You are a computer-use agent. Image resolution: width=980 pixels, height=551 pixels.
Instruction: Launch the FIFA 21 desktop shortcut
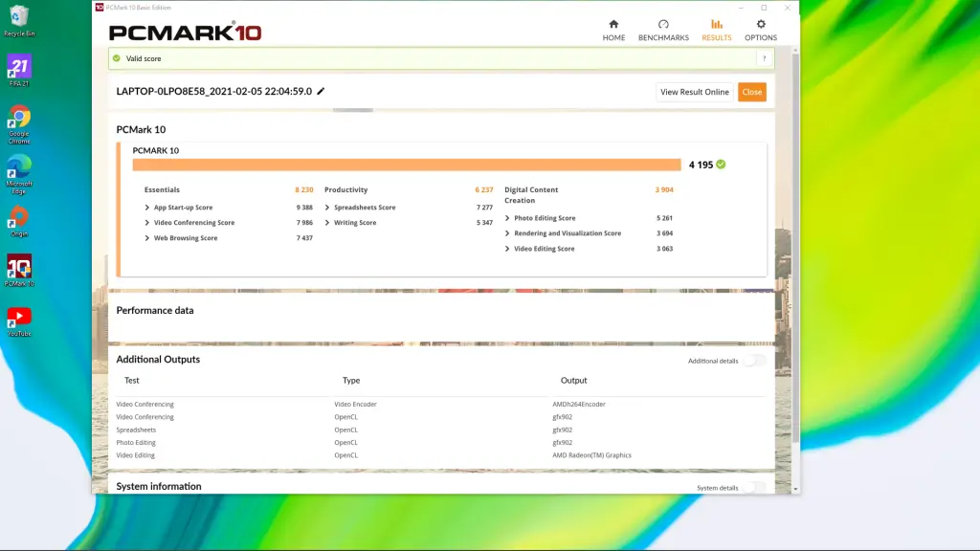pos(19,71)
